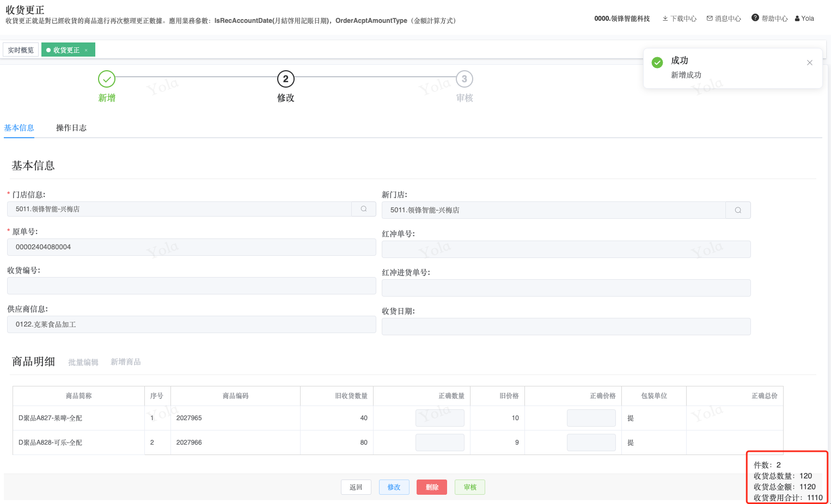Click 正确价格 input for 果啤 row
This screenshot has width=831, height=504.
click(591, 418)
